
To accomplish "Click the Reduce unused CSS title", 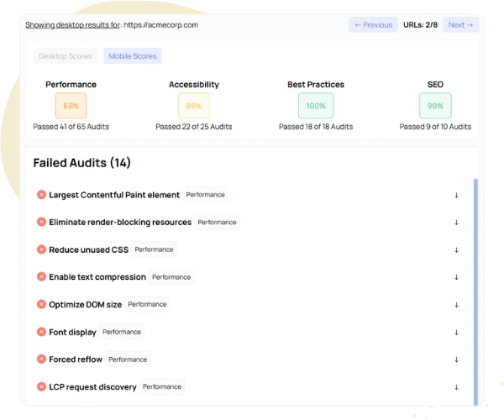I will point(89,249).
